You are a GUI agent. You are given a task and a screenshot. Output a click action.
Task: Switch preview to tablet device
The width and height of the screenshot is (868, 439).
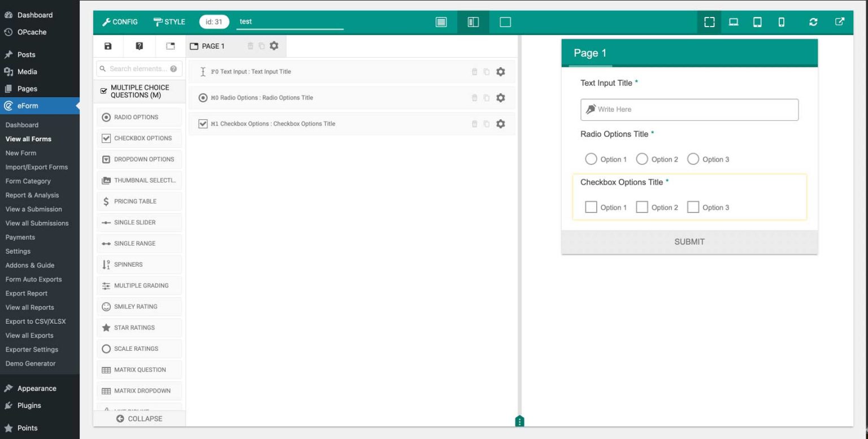757,22
